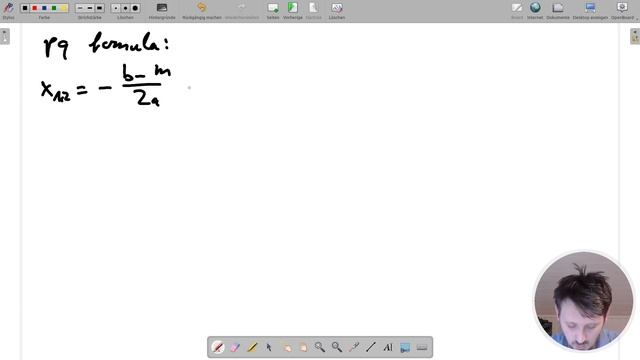Select the capture screen region tool
The image size is (640, 360).
pyautogui.click(x=405, y=347)
